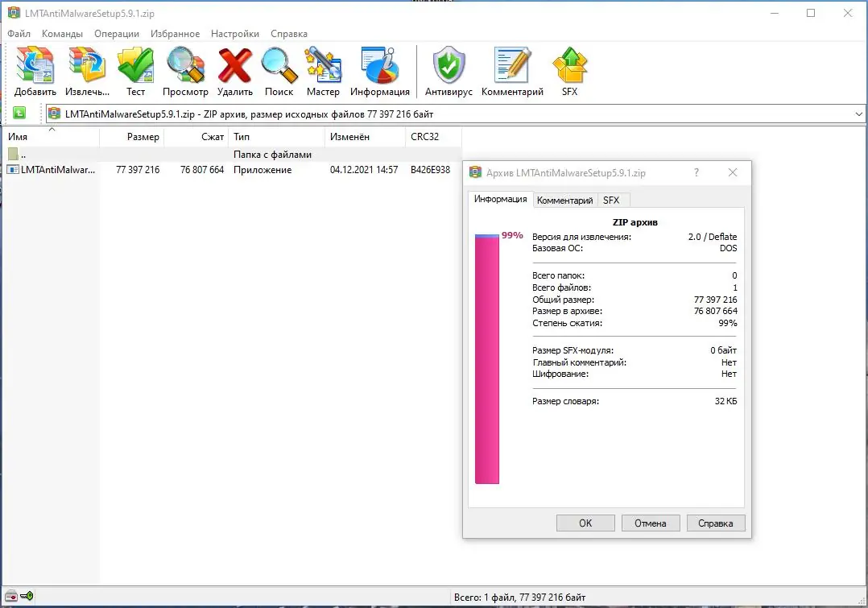Select the '..' parent folder row

233,155
